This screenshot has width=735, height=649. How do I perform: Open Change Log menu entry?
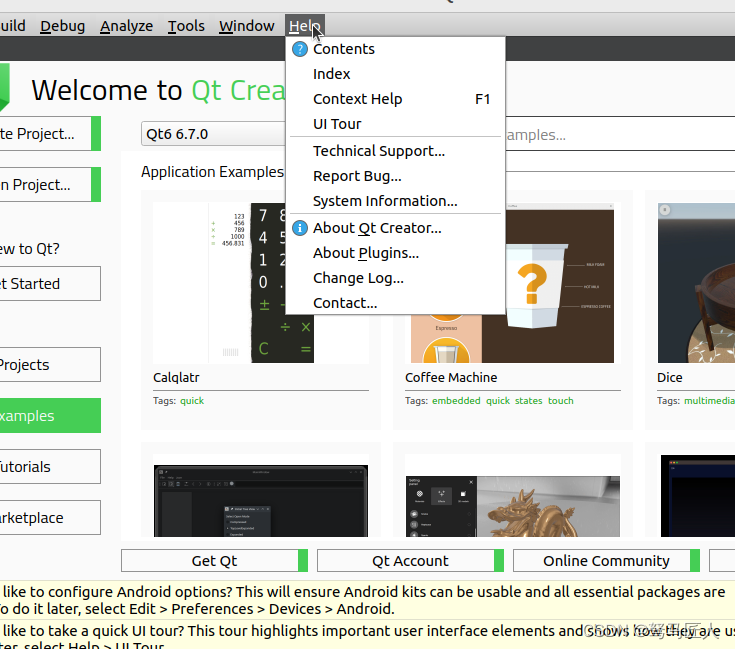pyautogui.click(x=395, y=278)
